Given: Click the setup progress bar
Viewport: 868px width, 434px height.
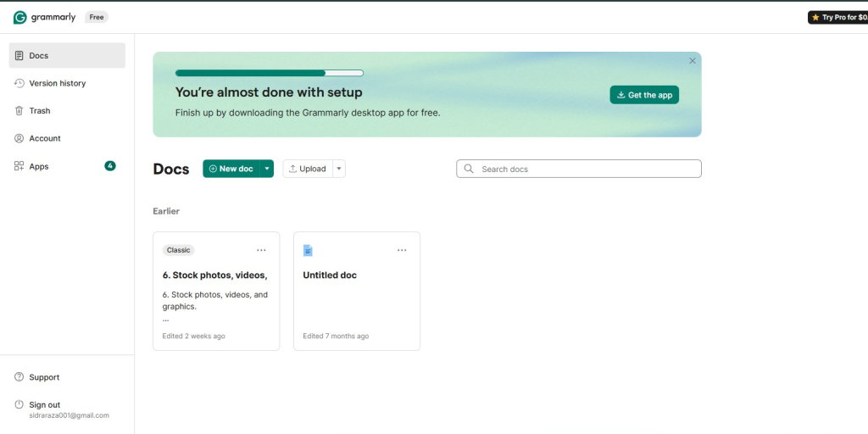Looking at the screenshot, I should (x=269, y=73).
